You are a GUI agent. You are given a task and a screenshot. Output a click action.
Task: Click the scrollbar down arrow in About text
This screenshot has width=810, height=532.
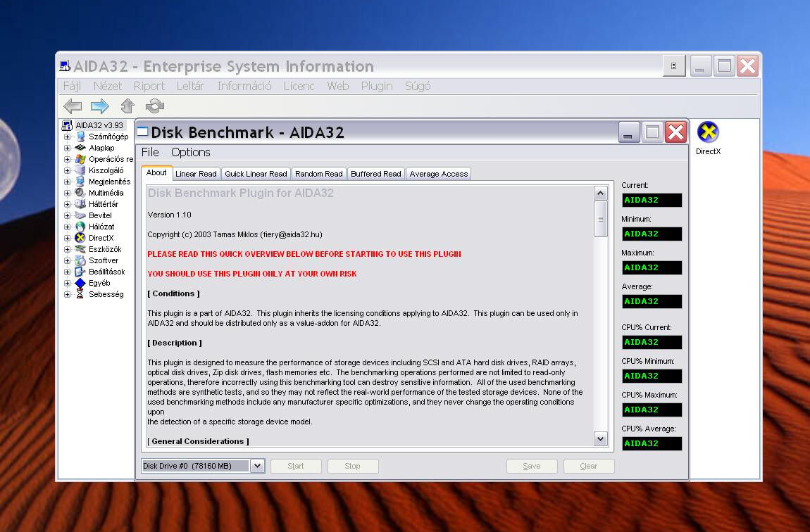[600, 439]
